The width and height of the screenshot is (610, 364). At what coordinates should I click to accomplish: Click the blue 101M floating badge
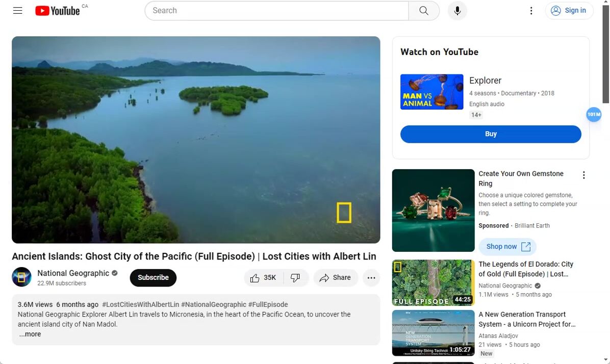[594, 114]
